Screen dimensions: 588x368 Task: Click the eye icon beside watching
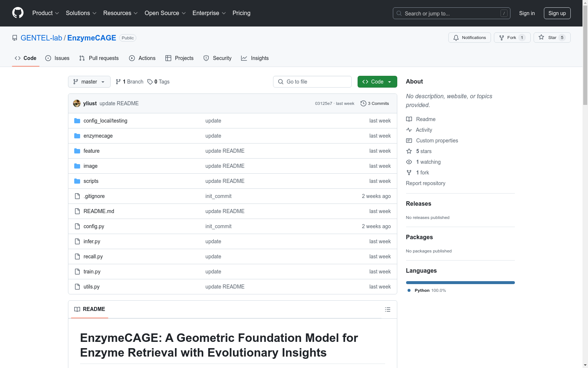pyautogui.click(x=409, y=162)
